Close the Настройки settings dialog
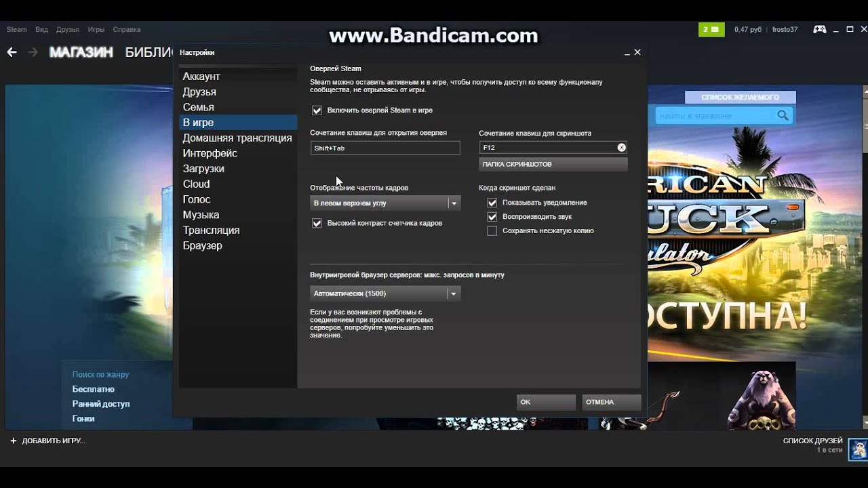Image resolution: width=868 pixels, height=488 pixels. [637, 52]
